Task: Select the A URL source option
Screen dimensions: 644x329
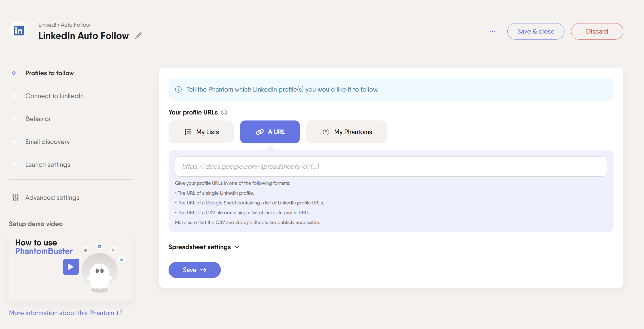Action: click(270, 132)
